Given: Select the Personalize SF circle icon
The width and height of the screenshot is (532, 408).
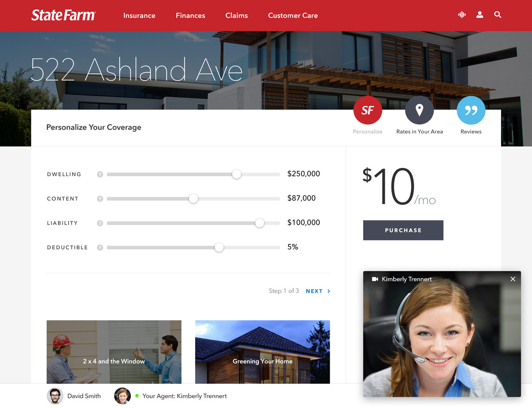Looking at the screenshot, I should [368, 110].
